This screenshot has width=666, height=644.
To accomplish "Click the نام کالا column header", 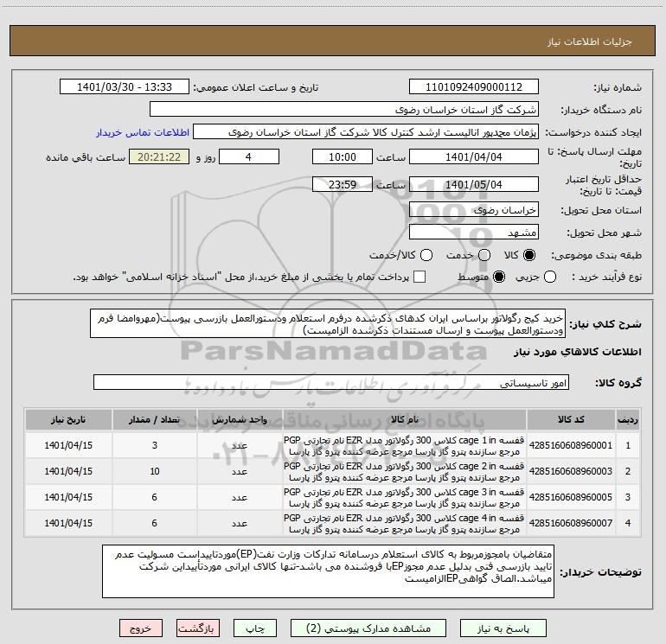I will (405, 419).
